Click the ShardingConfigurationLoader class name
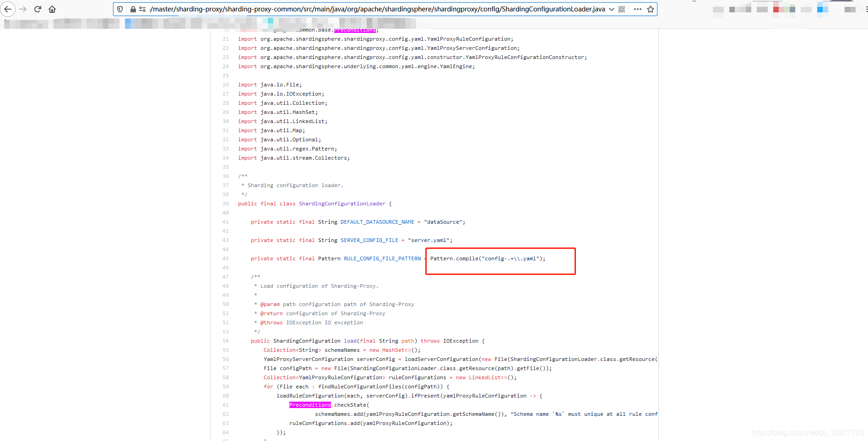This screenshot has height=441, width=868. pyautogui.click(x=342, y=204)
